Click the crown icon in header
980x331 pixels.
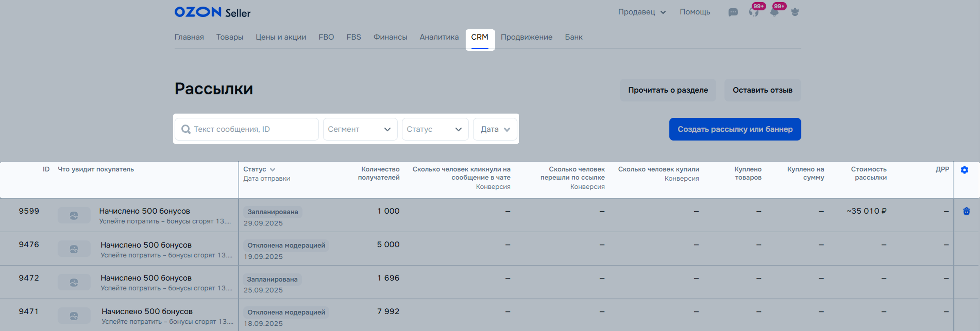tap(795, 12)
